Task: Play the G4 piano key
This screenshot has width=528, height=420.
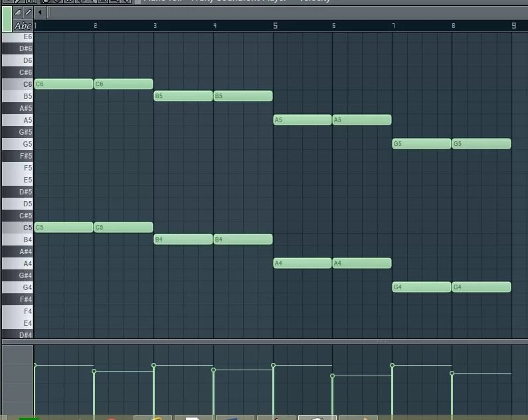Action: pyautogui.click(x=17, y=287)
